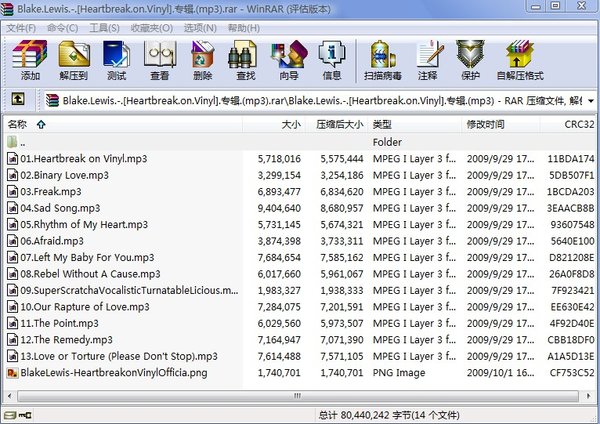Click the parent folder '..' icon

[12, 142]
